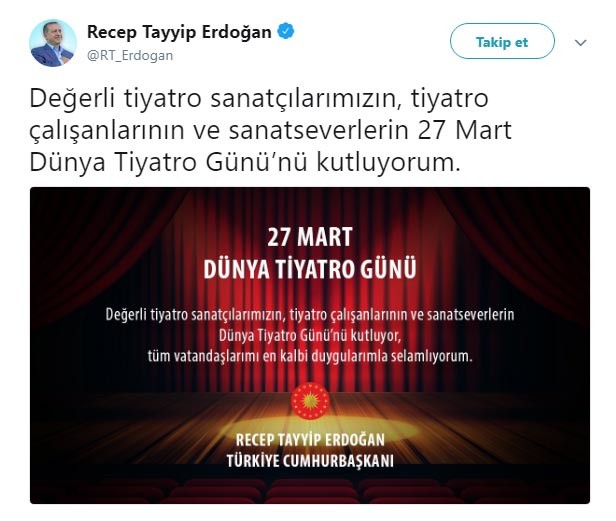The height and width of the screenshot is (521, 616).
Task: Click the 'kutluyorum.' word in tweet
Action: point(388,162)
